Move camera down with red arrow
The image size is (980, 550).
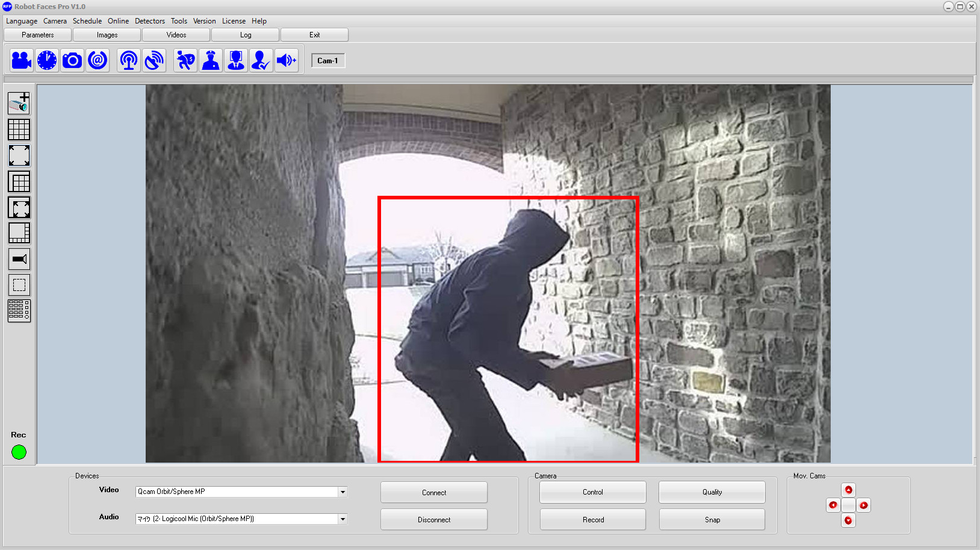click(x=849, y=520)
